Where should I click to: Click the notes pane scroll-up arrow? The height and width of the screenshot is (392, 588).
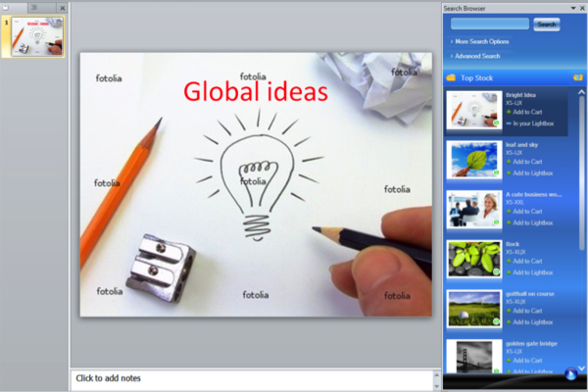click(x=436, y=374)
